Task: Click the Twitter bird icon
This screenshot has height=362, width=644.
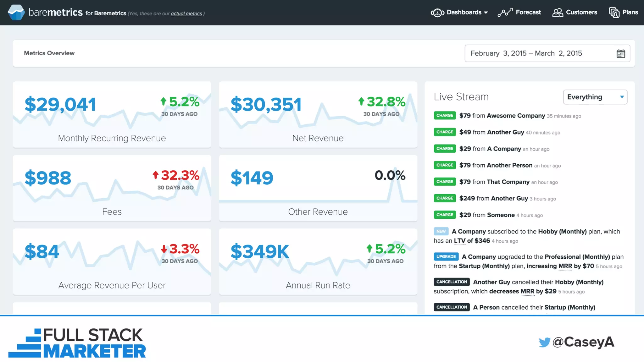Action: click(544, 342)
